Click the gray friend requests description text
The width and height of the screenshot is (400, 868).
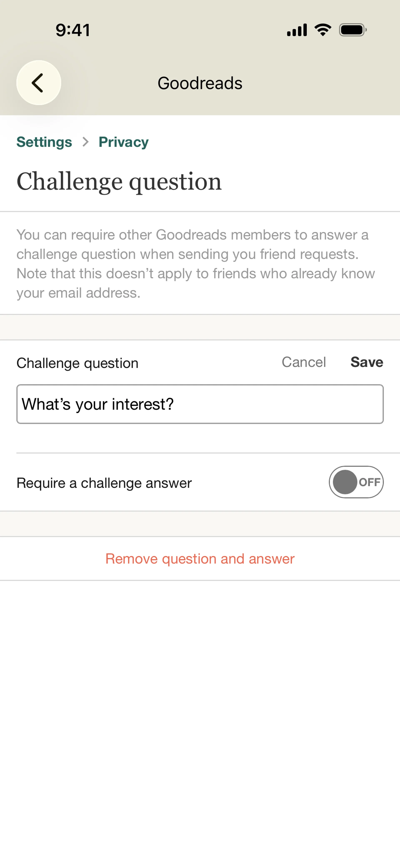click(x=195, y=263)
